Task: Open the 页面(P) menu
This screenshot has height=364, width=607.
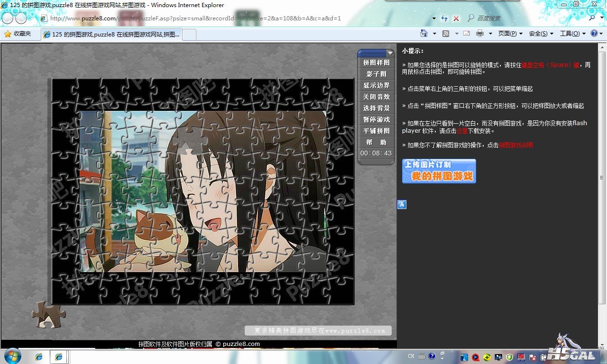Action: (x=510, y=34)
